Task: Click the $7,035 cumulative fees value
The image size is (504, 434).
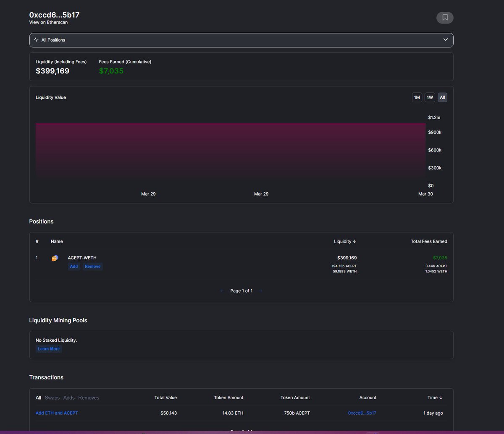Action: 111,71
